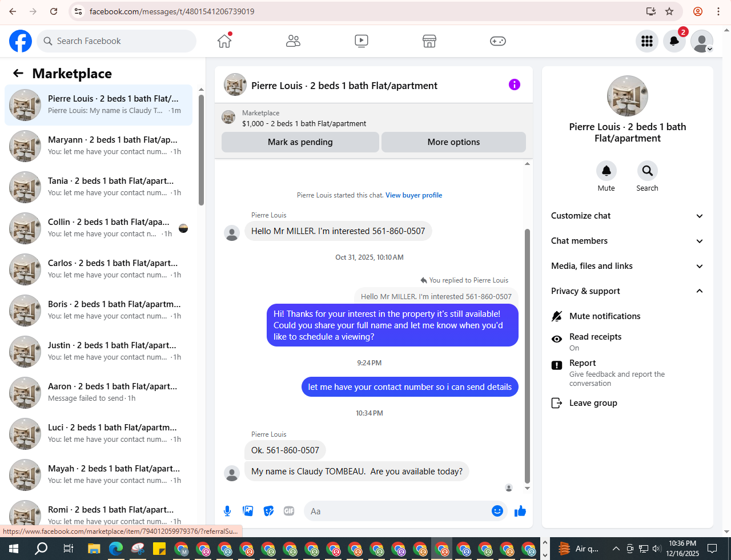This screenshot has width=731, height=560.
Task: Attach a photo with the image icon
Action: (x=248, y=511)
